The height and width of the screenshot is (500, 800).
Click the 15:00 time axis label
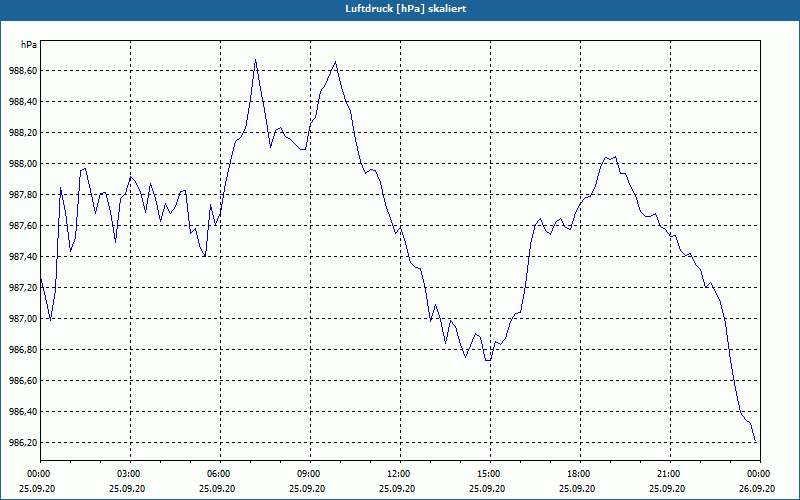tap(490, 474)
